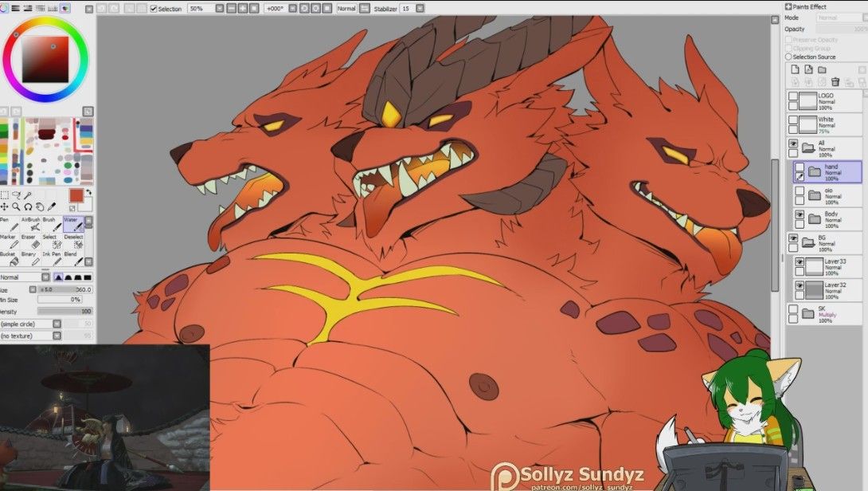
Task: Select the Layer33 row
Action: (827, 266)
